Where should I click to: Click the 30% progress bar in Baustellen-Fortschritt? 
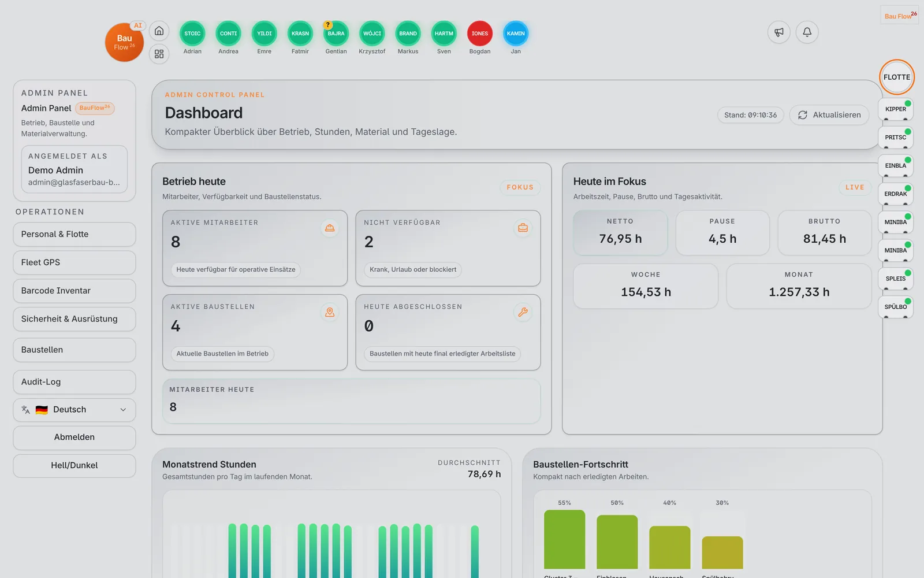722,553
